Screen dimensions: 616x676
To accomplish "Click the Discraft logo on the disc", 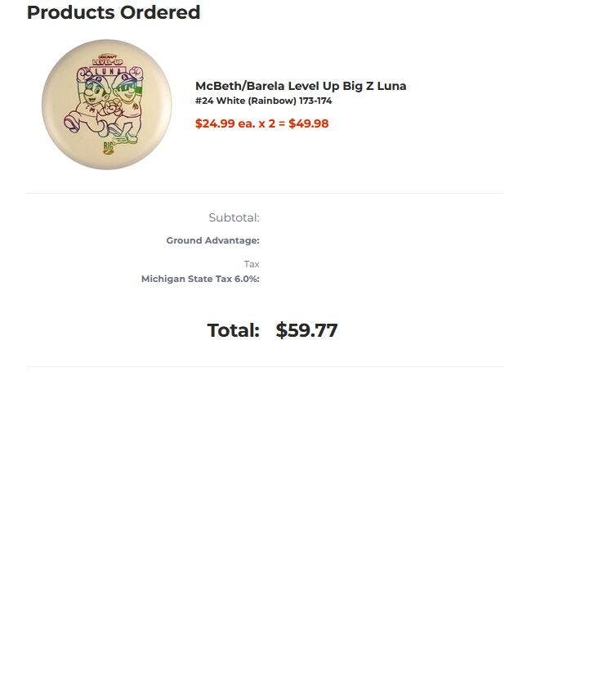I will 108,56.
